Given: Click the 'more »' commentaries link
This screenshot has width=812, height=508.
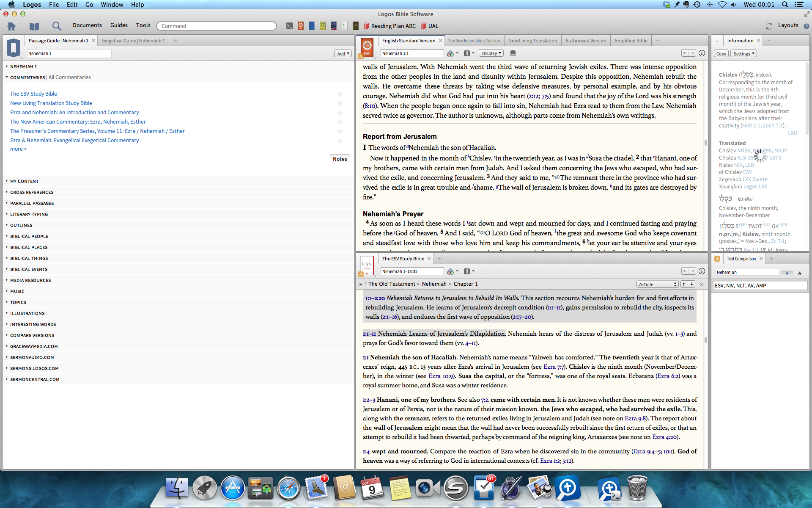Looking at the screenshot, I should coord(18,149).
